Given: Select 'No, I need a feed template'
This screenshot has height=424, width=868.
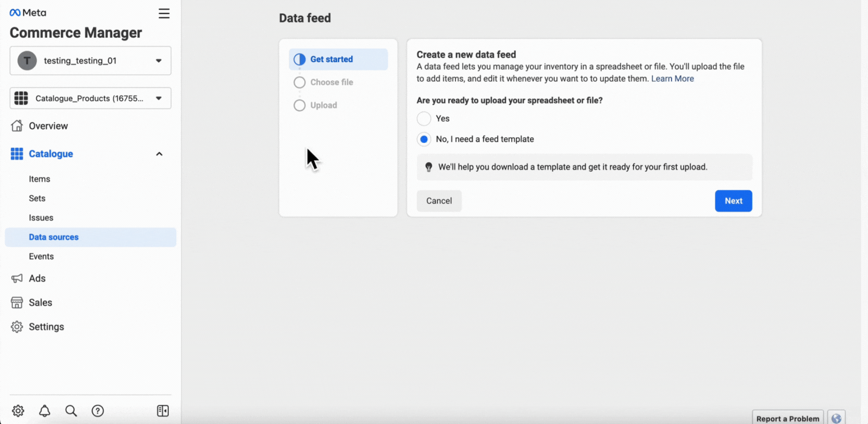Looking at the screenshot, I should click(x=424, y=139).
